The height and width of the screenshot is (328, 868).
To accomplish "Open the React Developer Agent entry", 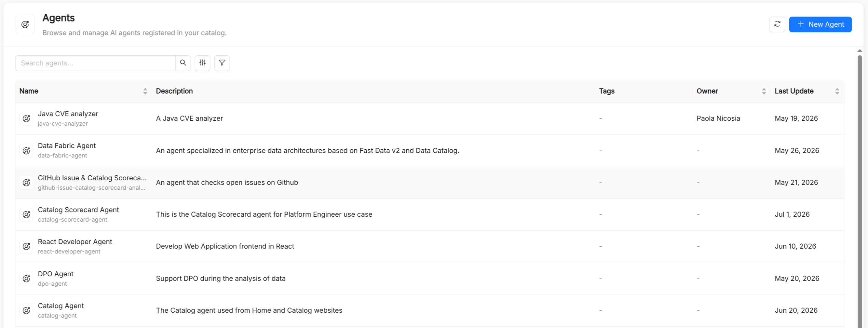I will point(75,242).
